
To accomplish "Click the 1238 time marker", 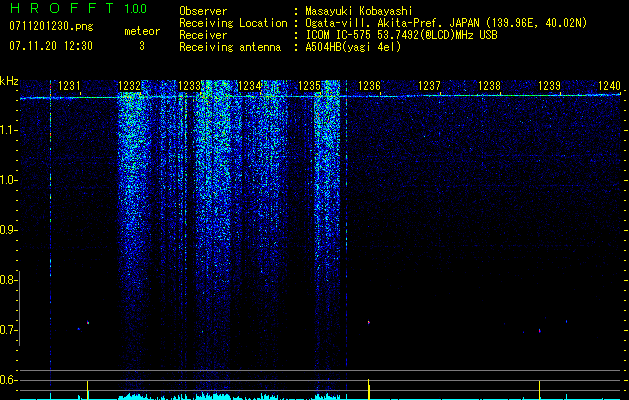I will pos(489,86).
